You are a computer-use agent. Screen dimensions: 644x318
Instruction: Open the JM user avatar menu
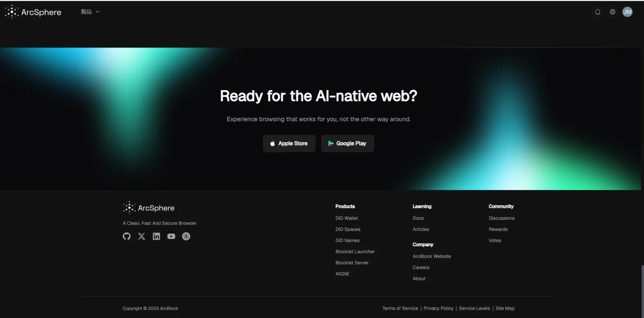(x=627, y=12)
